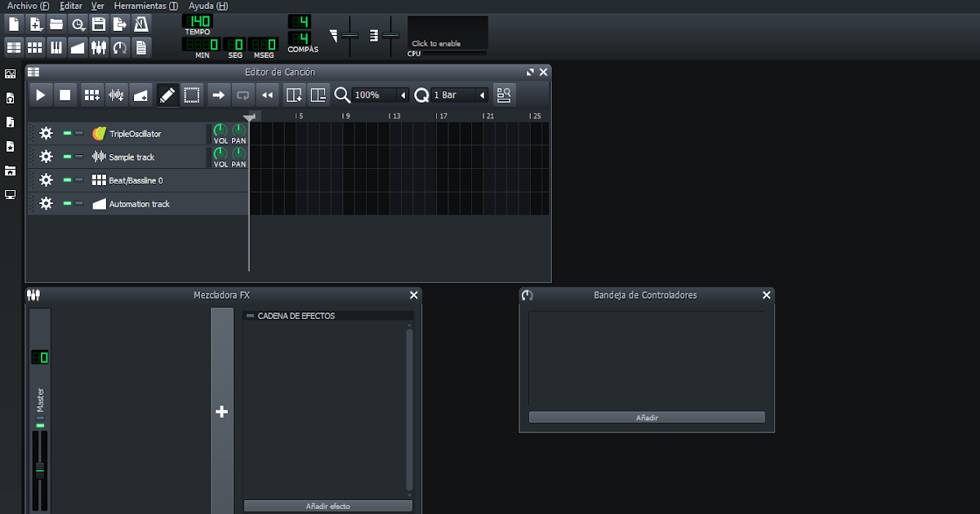Open the 100% zoom dropdown

376,95
